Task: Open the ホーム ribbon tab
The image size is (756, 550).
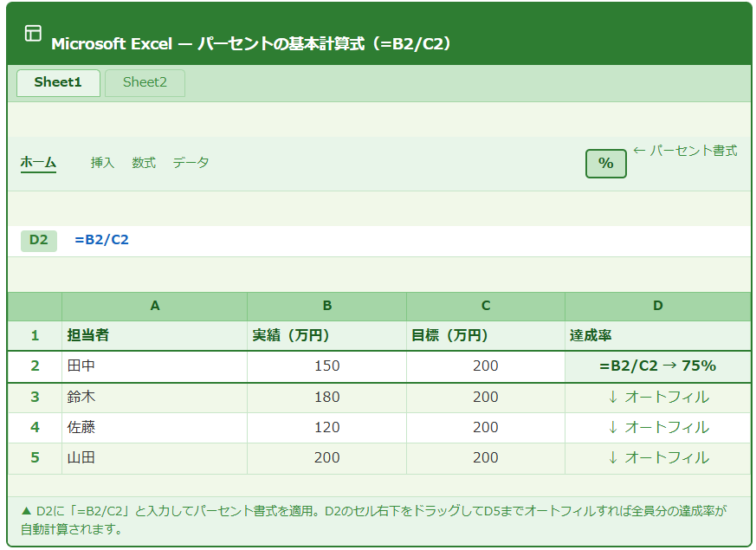Action: 38,163
